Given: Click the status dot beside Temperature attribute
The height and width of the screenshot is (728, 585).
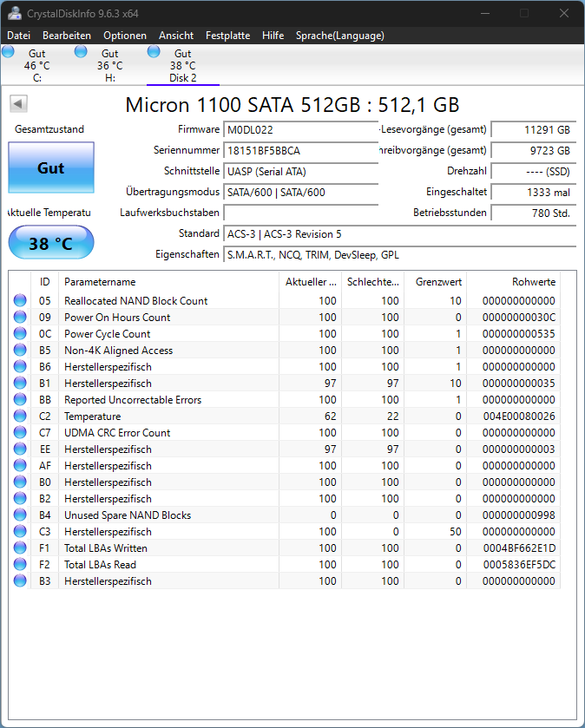Looking at the screenshot, I should tap(19, 416).
